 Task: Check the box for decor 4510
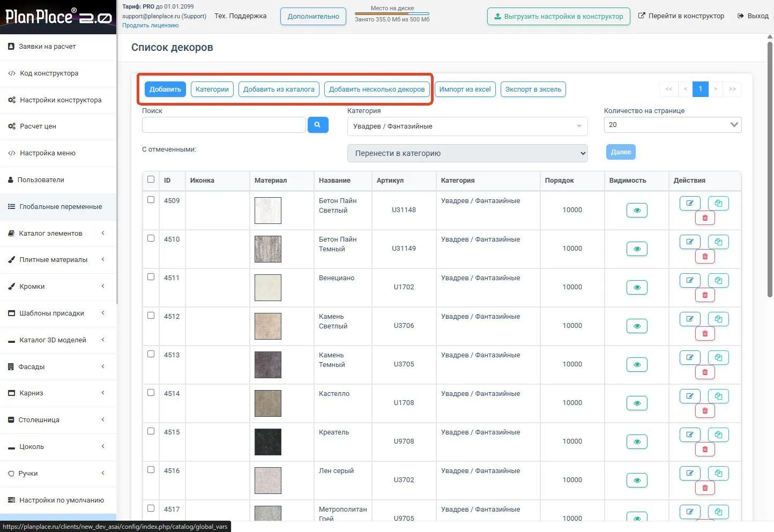(151, 238)
